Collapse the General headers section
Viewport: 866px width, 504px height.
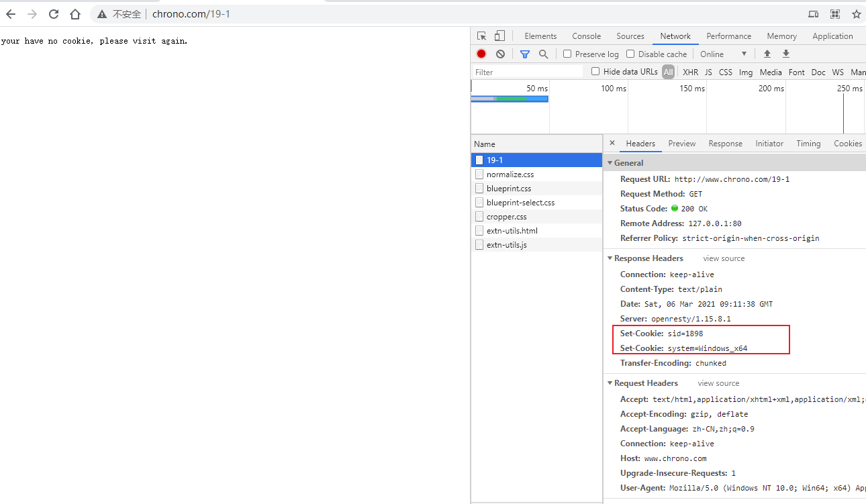[x=610, y=163]
